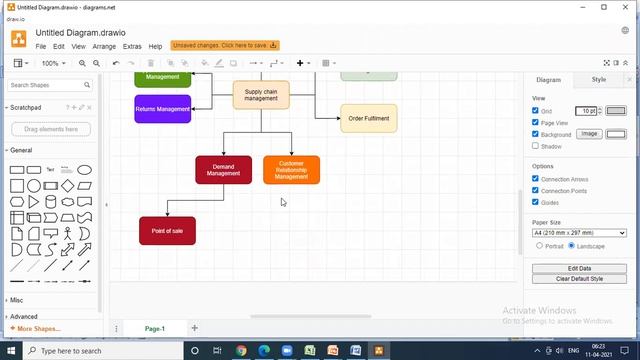Click the shadow toolbar icon
The height and width of the screenshot is (360, 640).
click(x=233, y=63)
